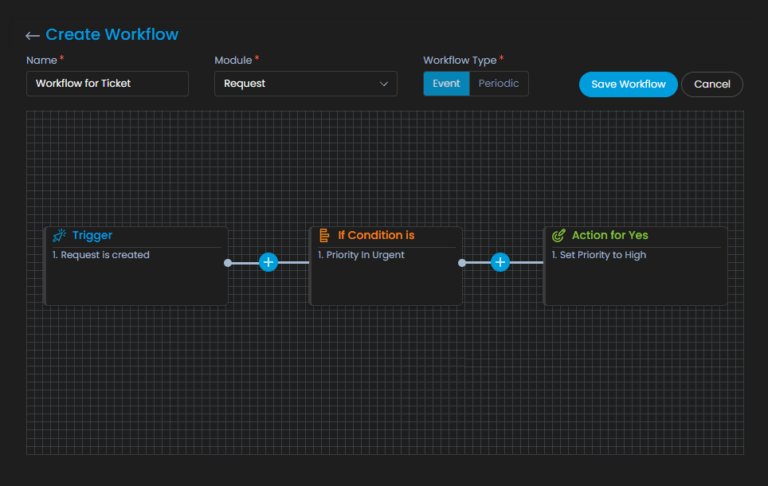Click the If Condition output connector dot
Image resolution: width=768 pixels, height=486 pixels.
462,263
